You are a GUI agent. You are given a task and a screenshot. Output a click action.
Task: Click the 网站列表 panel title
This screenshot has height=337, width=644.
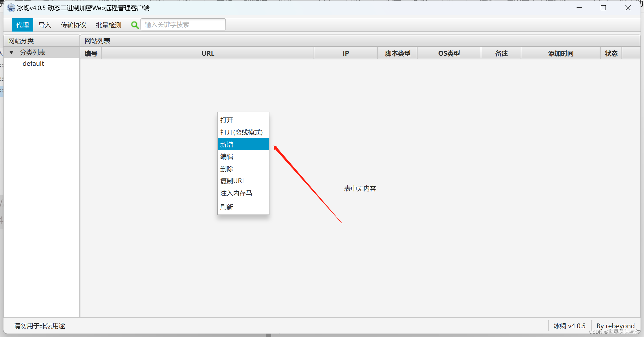point(97,41)
